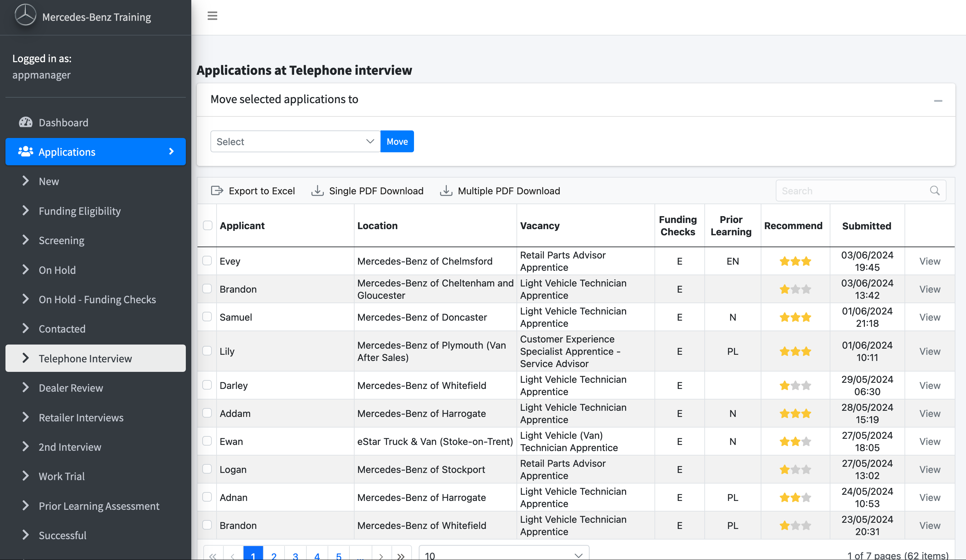Image resolution: width=966 pixels, height=560 pixels.
Task: Select Evey's row checkbox
Action: coord(207,261)
